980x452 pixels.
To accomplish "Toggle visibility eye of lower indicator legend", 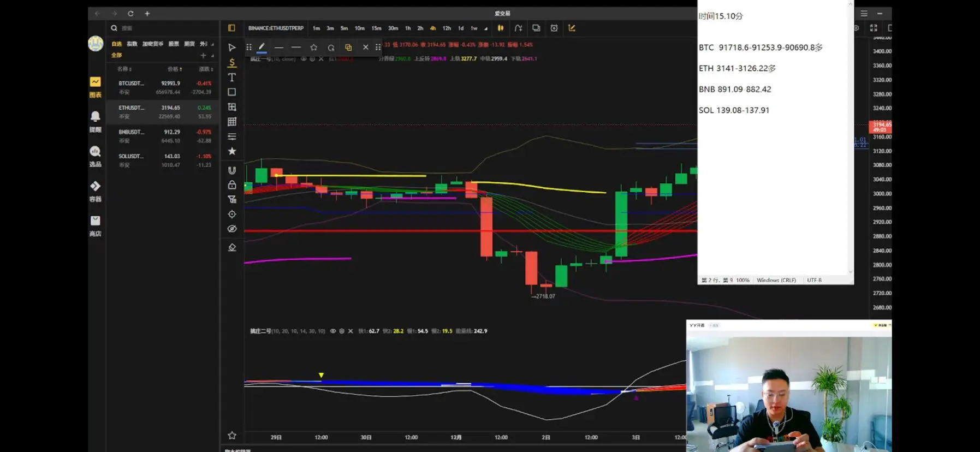I will point(332,331).
